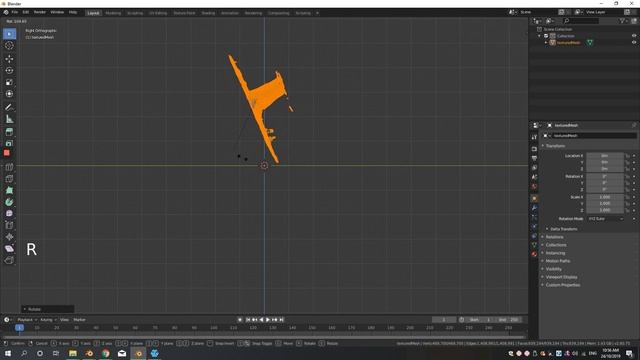This screenshot has height=360, width=640.
Task: Hide the Collection in outliner
Action: click(634, 36)
